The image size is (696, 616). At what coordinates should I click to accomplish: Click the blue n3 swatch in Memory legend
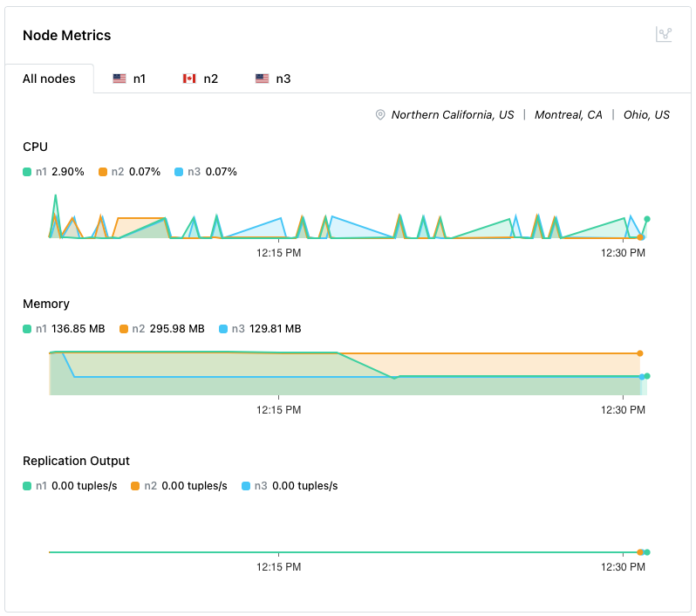click(223, 329)
